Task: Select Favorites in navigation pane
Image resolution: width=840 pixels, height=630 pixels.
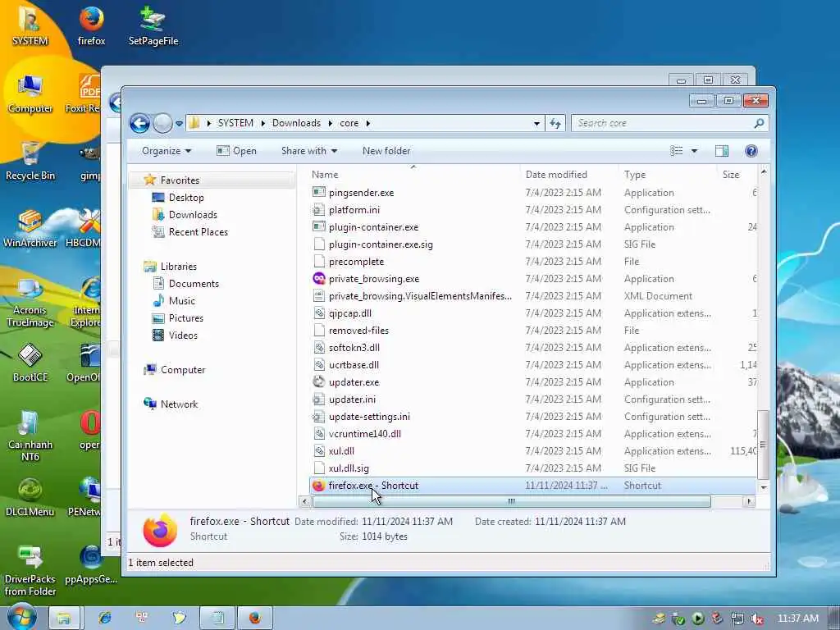Action: coord(180,180)
